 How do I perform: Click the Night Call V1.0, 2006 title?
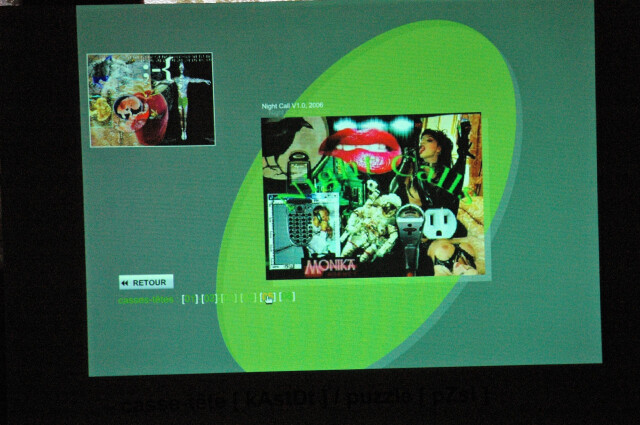[294, 106]
